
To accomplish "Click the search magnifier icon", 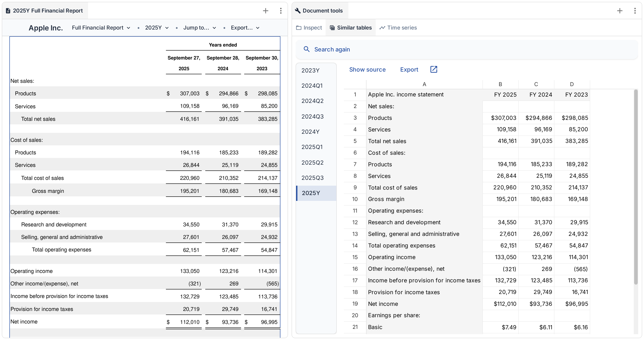I will point(307,49).
